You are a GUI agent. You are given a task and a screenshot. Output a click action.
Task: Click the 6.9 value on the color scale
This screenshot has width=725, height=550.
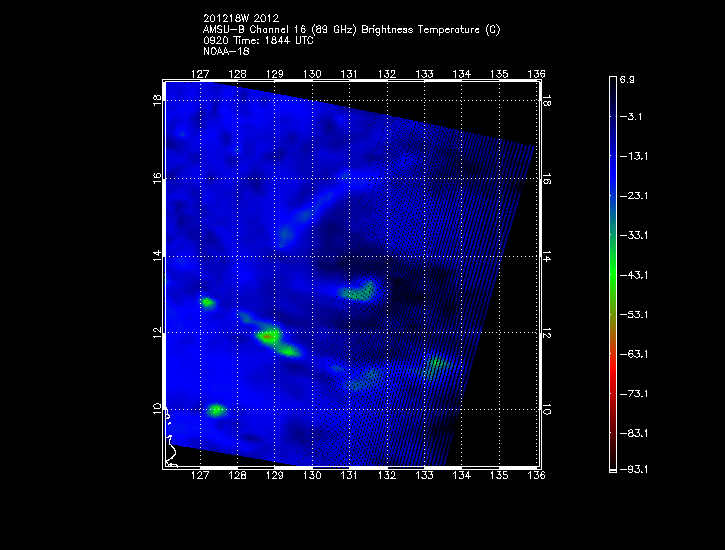coord(627,80)
